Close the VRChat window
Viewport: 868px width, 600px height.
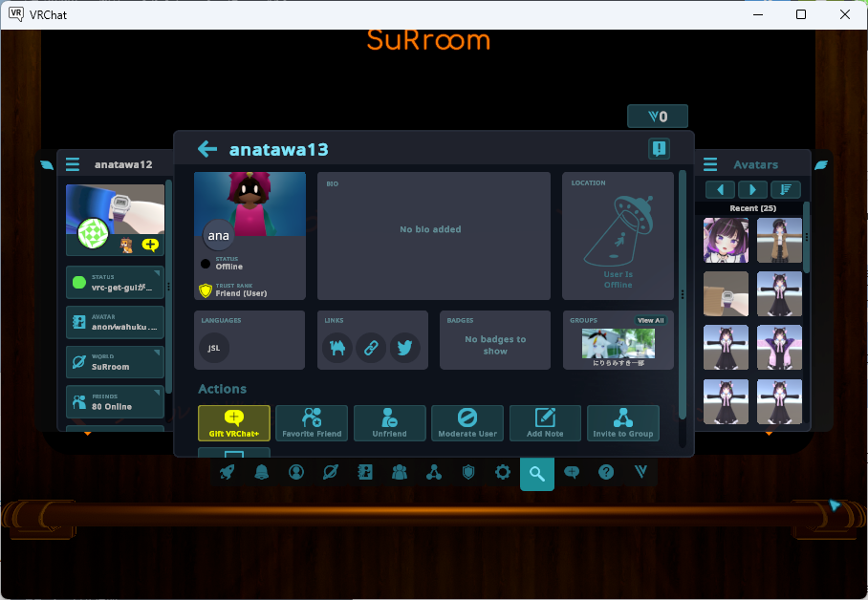845,14
